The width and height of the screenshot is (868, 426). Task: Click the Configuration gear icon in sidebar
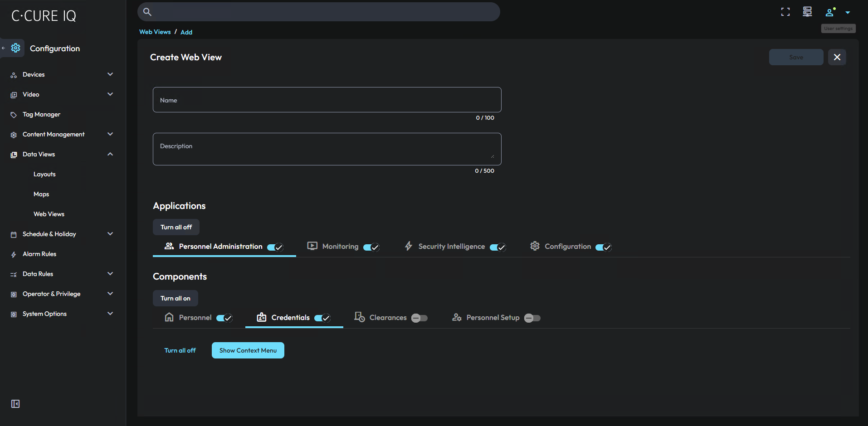click(x=16, y=48)
